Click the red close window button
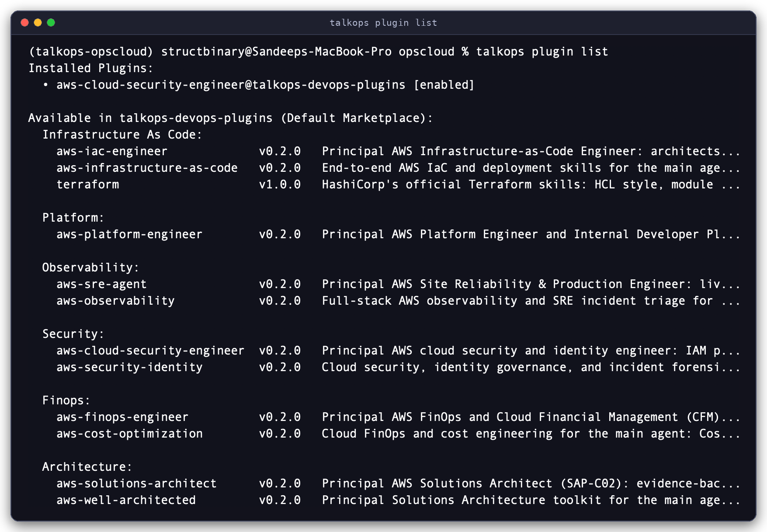The image size is (767, 532). 25,22
